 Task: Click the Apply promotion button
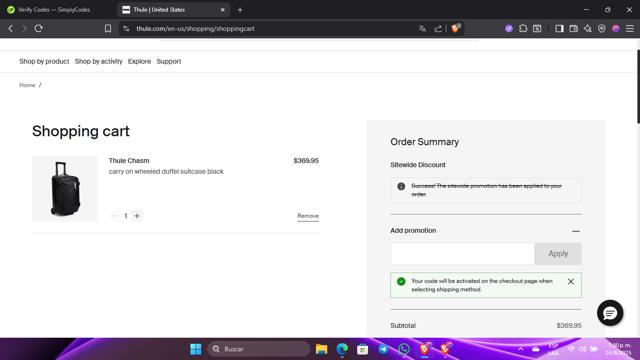558,253
